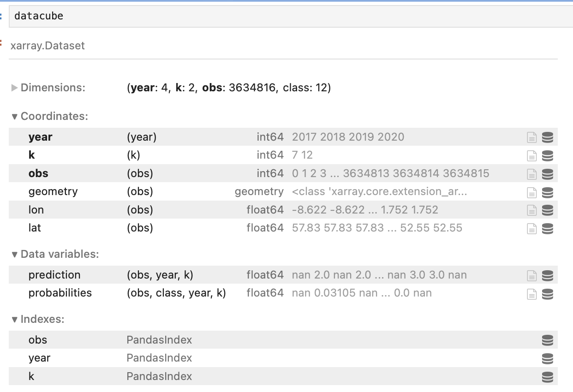This screenshot has height=392, width=573.
Task: Open attributes icon in k row
Action: (532, 156)
